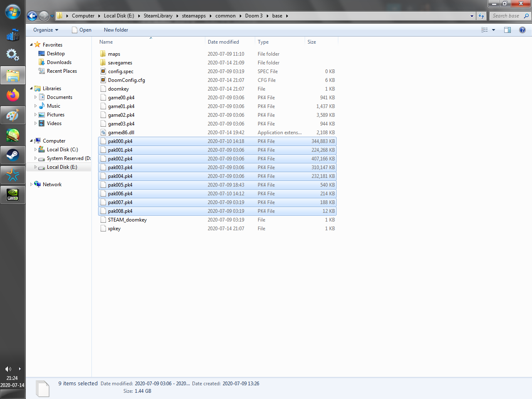Click the Start orb
The image size is (532, 399).
pyautogui.click(x=12, y=12)
